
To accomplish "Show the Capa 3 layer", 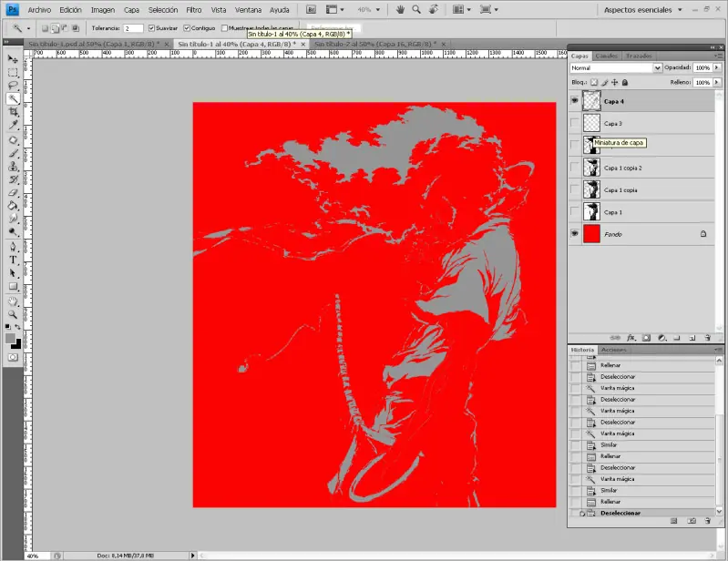I will pyautogui.click(x=575, y=123).
